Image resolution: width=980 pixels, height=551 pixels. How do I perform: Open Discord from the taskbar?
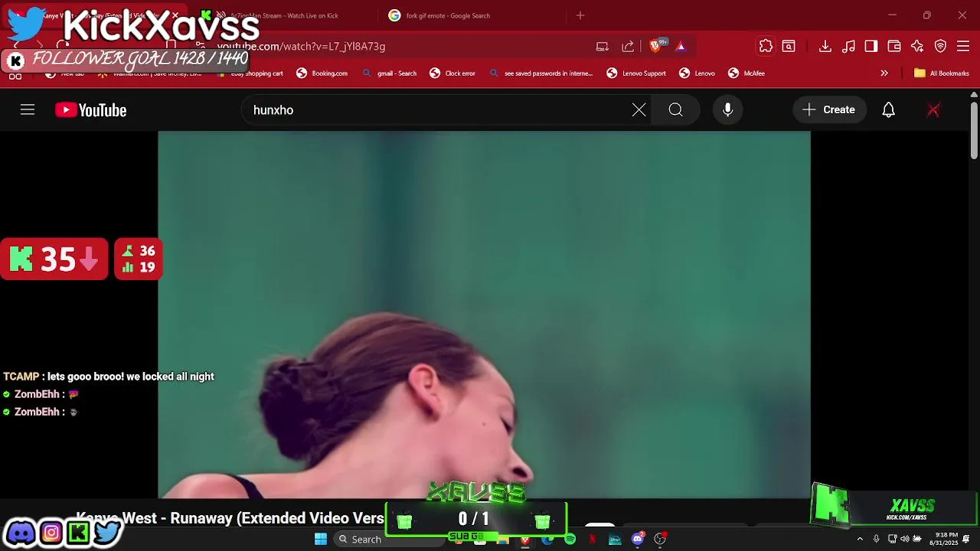[x=637, y=540]
